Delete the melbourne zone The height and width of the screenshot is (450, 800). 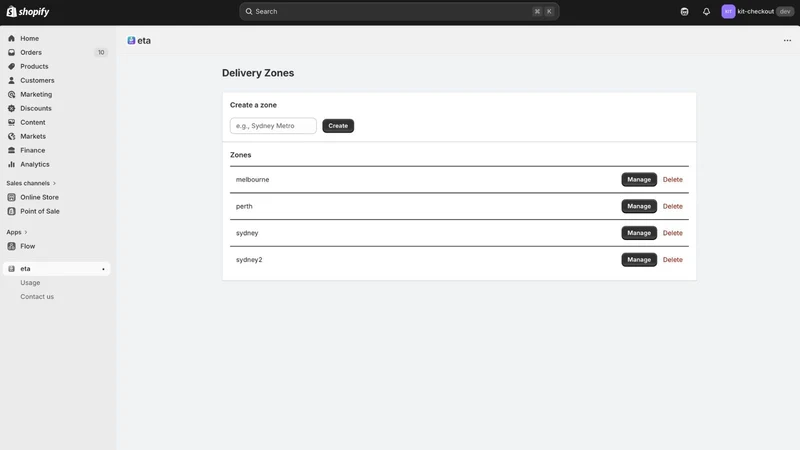click(x=672, y=180)
